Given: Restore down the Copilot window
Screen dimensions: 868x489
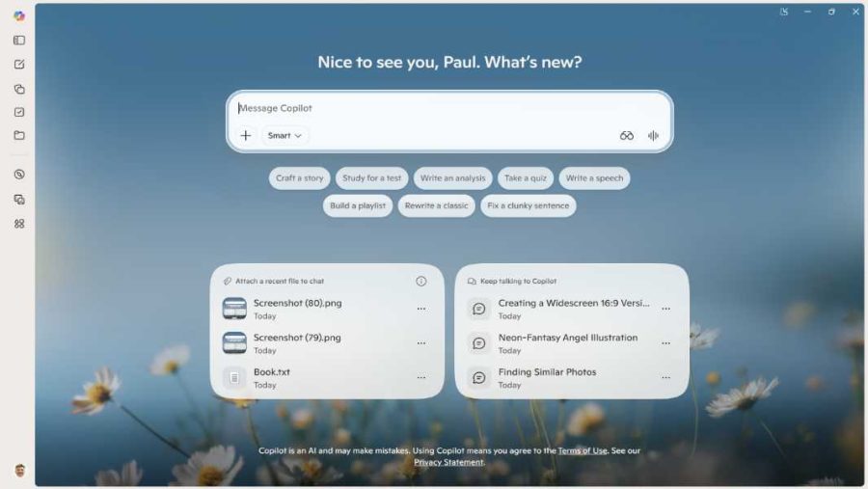Looking at the screenshot, I should (x=831, y=12).
